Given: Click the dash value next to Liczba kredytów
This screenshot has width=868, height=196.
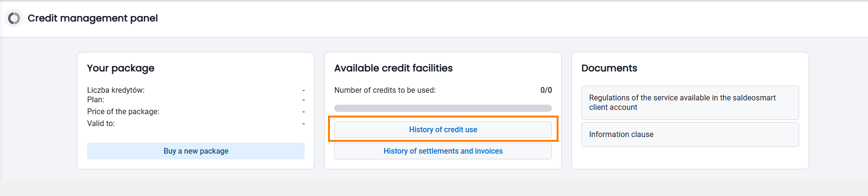Looking at the screenshot, I should pyautogui.click(x=303, y=90).
